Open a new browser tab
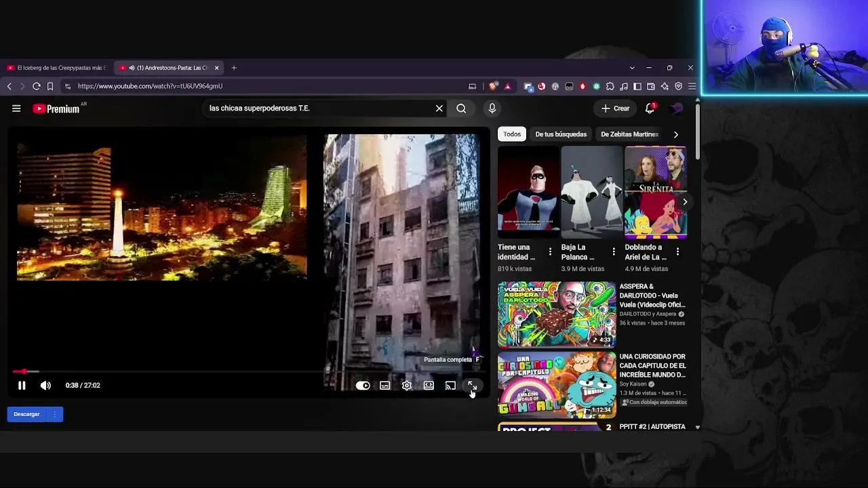This screenshot has width=868, height=488. 234,68
